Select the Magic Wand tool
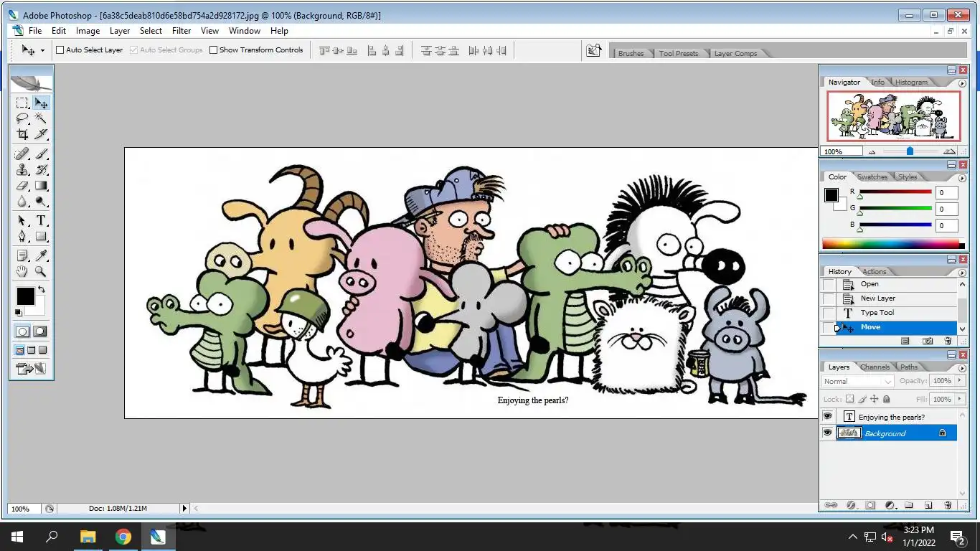Image resolution: width=980 pixels, height=551 pixels. click(41, 118)
